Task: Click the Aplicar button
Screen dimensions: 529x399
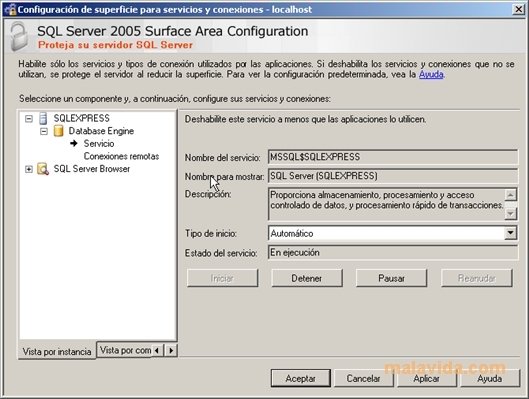Action: (426, 378)
